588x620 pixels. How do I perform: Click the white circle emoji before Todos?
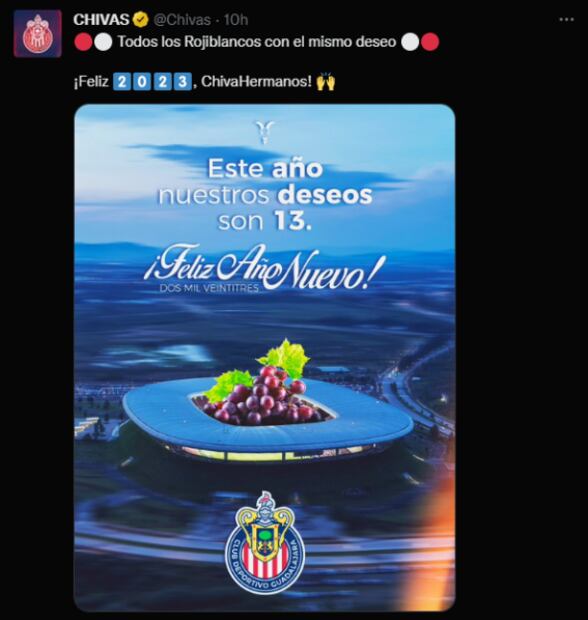coord(103,42)
